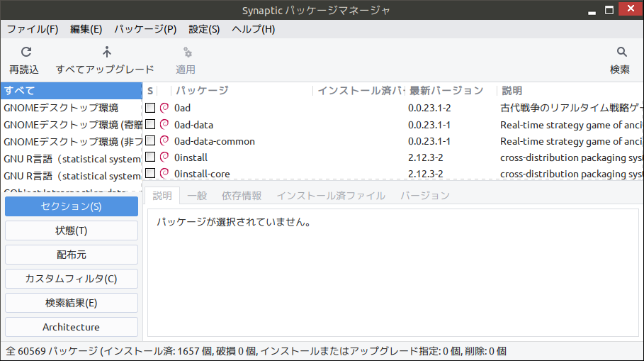644x361 pixels.
Task: Click the カスタムフィルタ(C) button
Action: [72, 279]
